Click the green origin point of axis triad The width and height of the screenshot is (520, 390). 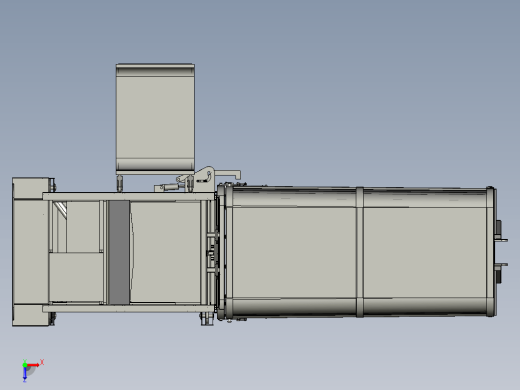25,365
